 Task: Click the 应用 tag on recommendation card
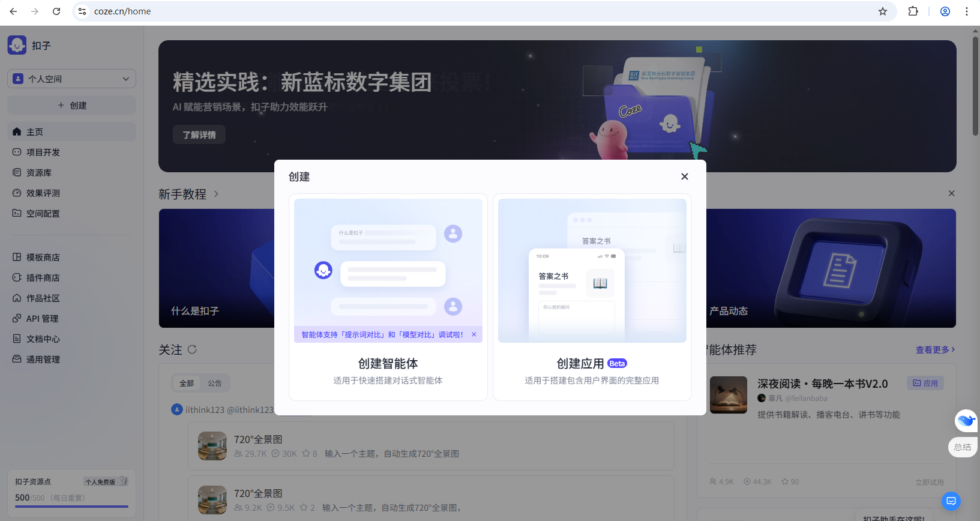925,383
